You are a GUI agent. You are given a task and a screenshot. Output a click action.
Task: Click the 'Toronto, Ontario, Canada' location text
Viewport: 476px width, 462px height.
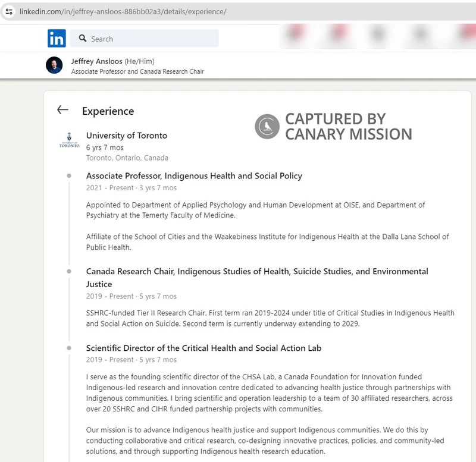(x=127, y=158)
